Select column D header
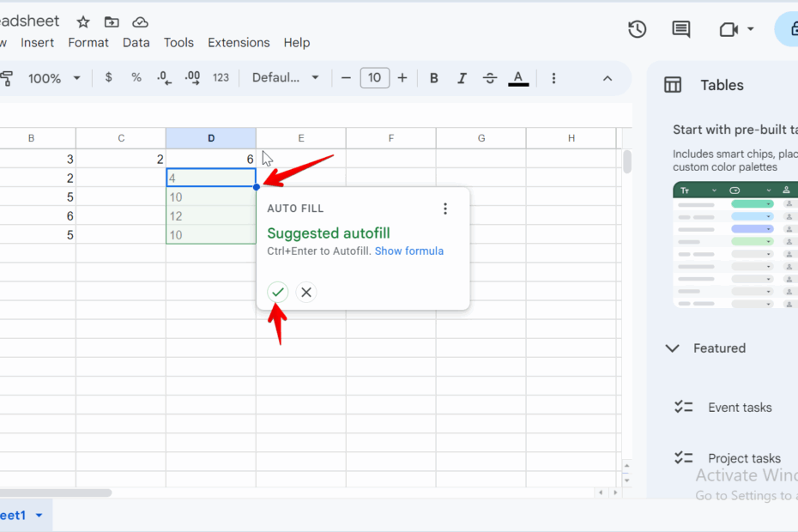Image resolution: width=798 pixels, height=532 pixels. [x=211, y=138]
